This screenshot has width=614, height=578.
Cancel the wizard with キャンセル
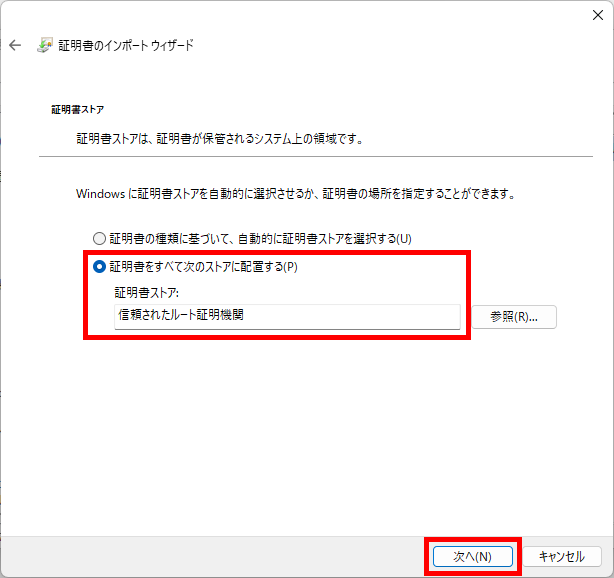coord(562,556)
